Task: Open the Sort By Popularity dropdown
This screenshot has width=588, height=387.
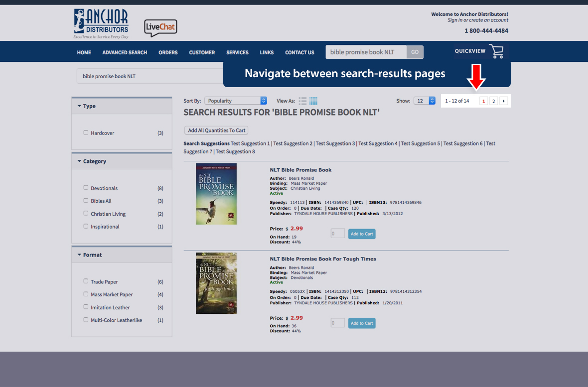Action: [236, 101]
